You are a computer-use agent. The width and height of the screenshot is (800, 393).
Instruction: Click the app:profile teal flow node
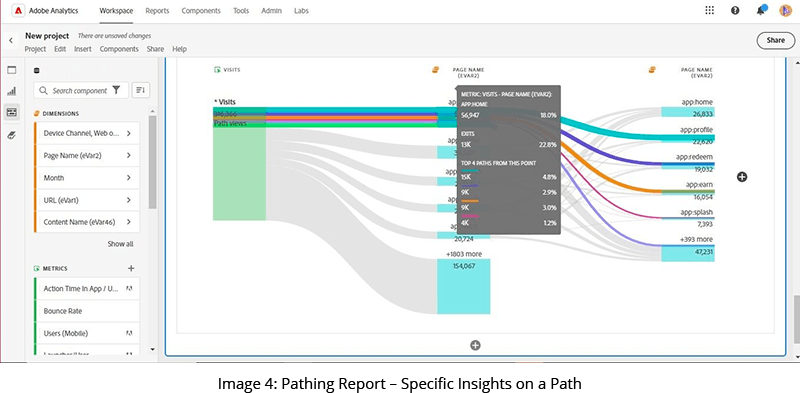[688, 138]
